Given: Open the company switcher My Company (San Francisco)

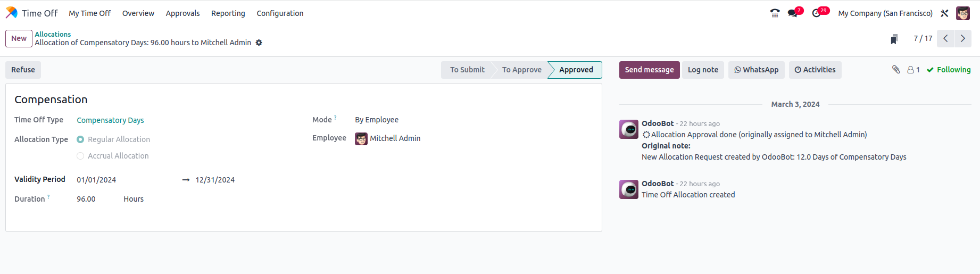Looking at the screenshot, I should [885, 13].
